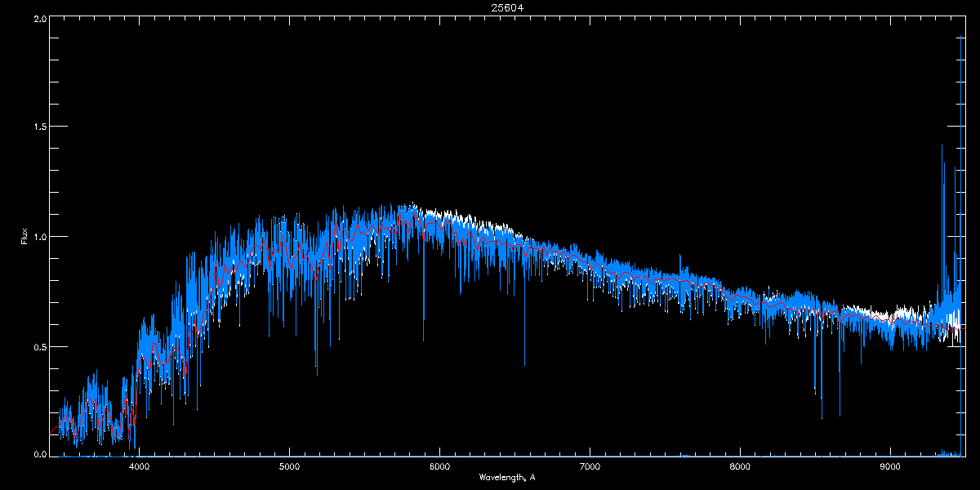
Task: Click the 9000 wavelength tick label
Action: point(890,467)
